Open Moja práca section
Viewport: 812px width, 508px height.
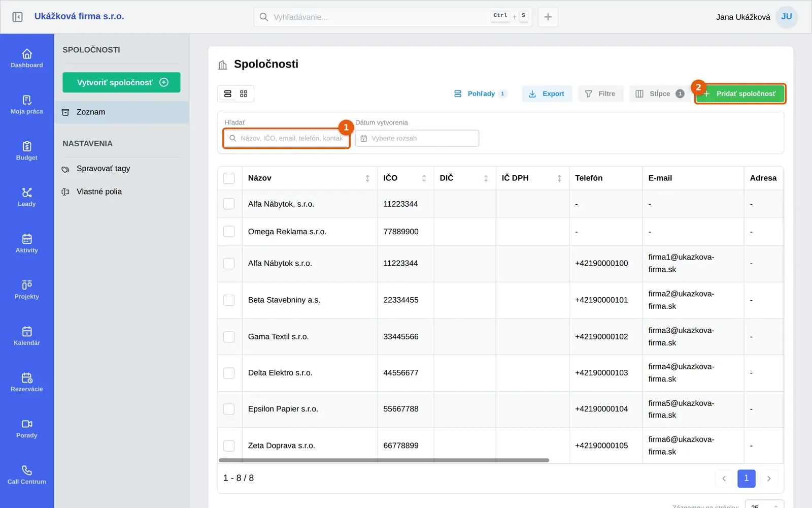coord(27,104)
